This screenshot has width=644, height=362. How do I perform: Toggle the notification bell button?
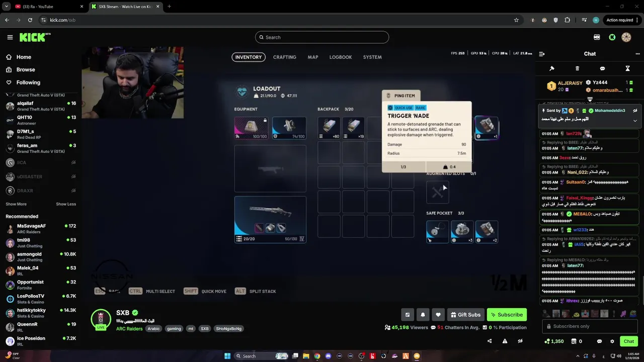(423, 315)
